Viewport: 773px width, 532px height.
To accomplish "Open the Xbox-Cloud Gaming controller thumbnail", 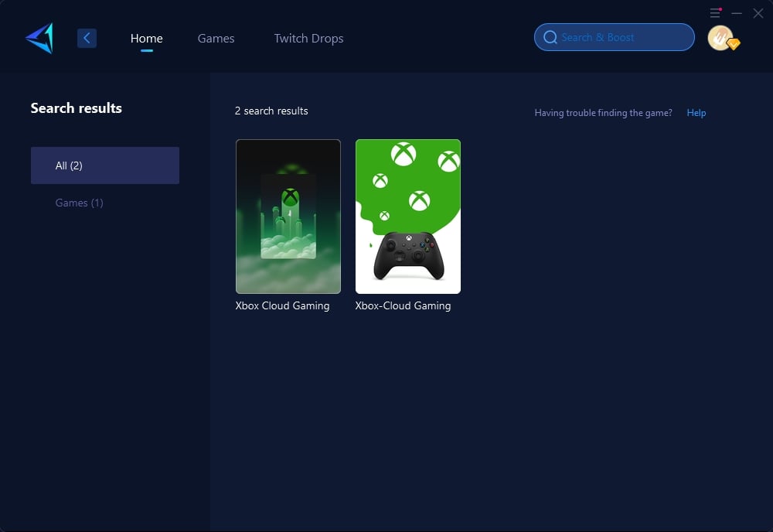I will pos(408,217).
